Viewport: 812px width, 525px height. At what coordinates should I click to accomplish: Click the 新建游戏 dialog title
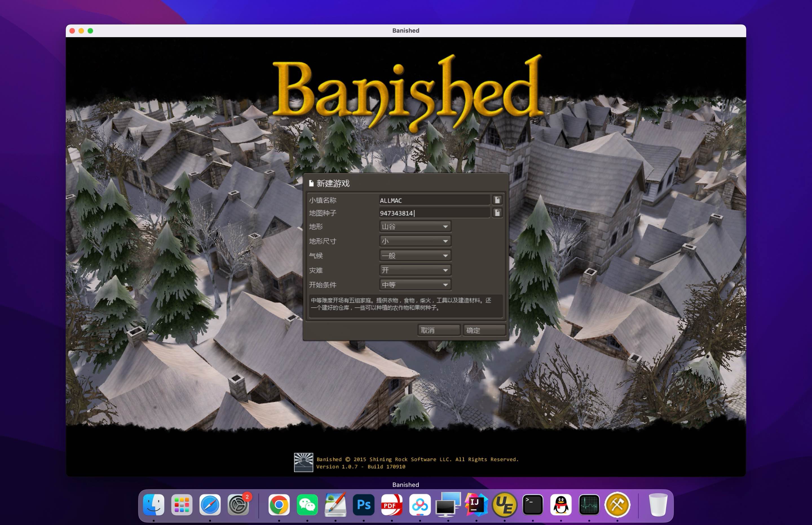click(x=333, y=183)
